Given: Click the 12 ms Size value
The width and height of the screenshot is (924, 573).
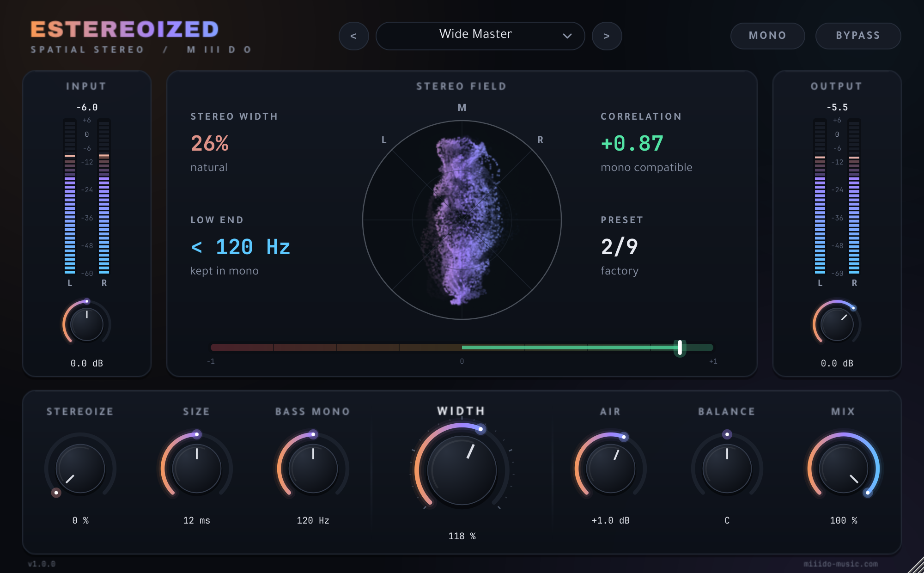Looking at the screenshot, I should pos(197,520).
